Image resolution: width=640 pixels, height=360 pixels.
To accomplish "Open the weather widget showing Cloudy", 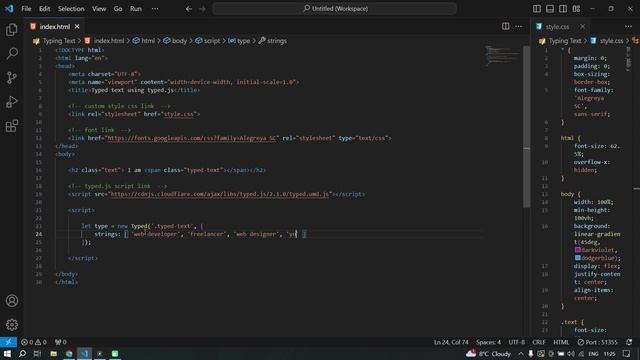I will click(x=489, y=353).
